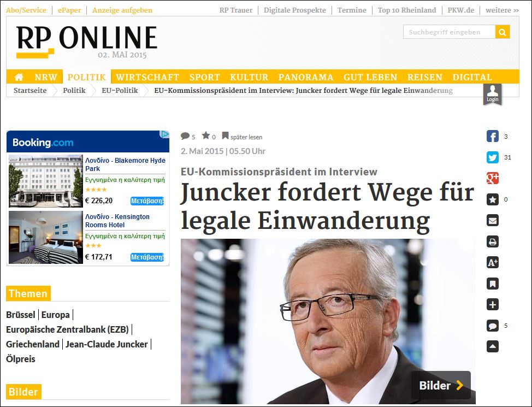Focus the 'Suchbegriff eingeben' search field
Image resolution: width=532 pixels, height=407 pixels.
[x=449, y=32]
